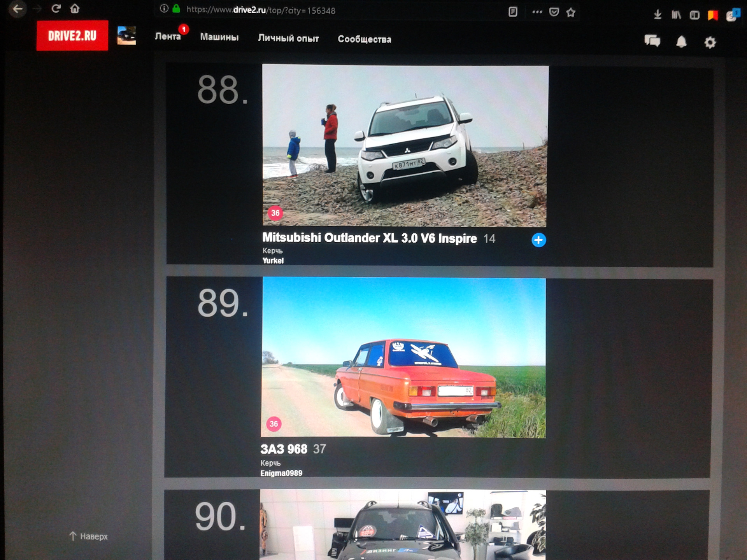This screenshot has height=560, width=747.
Task: Open orange ЗАЗ 968 photo thumbnail
Action: 403,358
